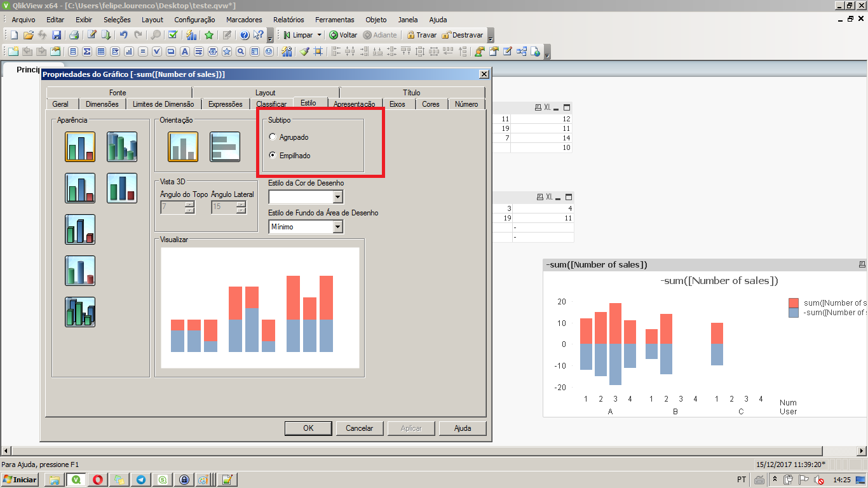Create a table box icon

coord(101,51)
